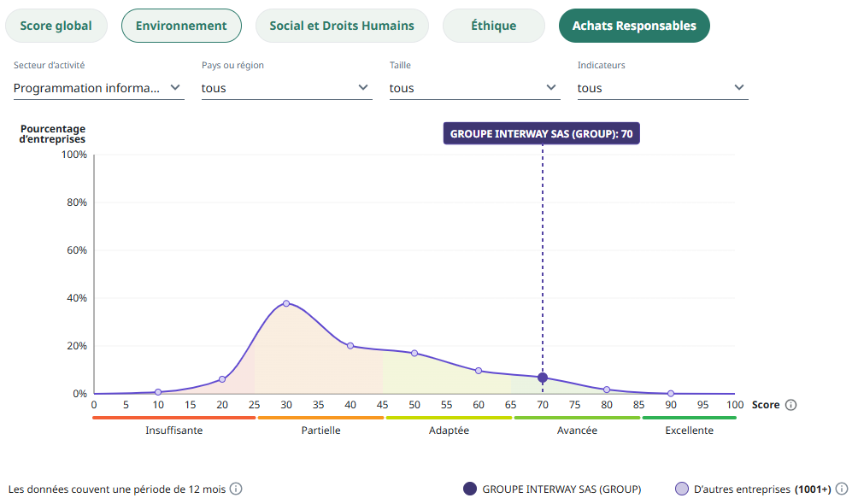Click the GROUPE INTERWAY data point at score 70
This screenshot has height=504, width=858.
[543, 378]
